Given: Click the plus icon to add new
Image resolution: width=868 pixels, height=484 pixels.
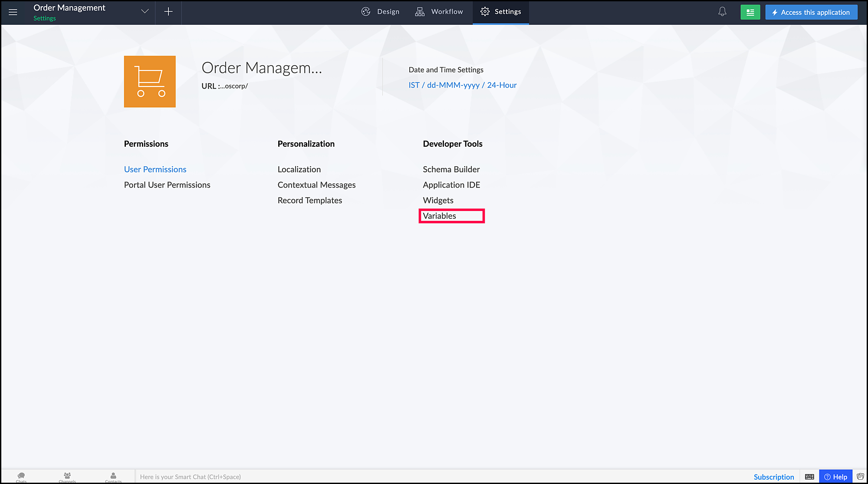Looking at the screenshot, I should 168,12.
